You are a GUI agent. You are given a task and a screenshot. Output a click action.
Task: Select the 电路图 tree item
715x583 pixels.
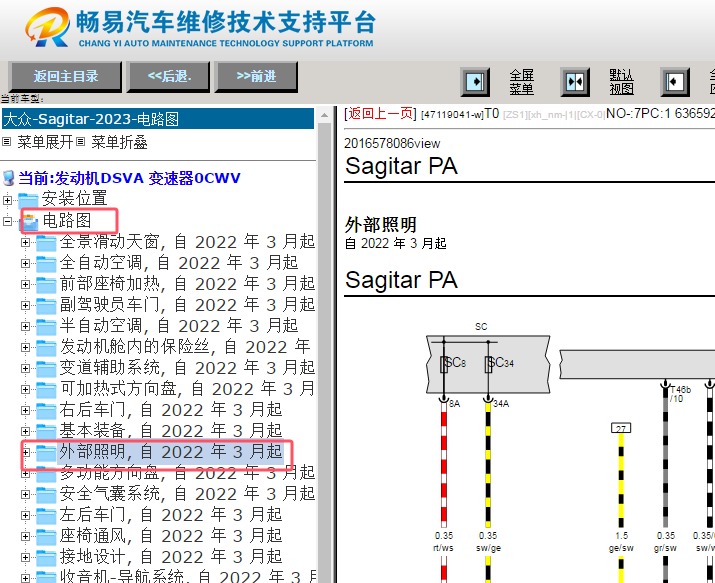tap(67, 221)
